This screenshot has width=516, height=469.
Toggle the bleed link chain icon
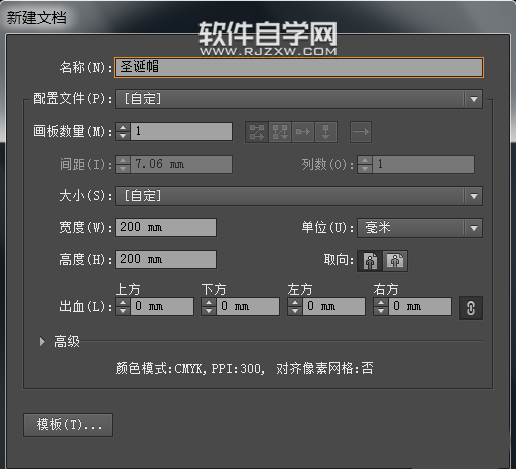(x=471, y=308)
